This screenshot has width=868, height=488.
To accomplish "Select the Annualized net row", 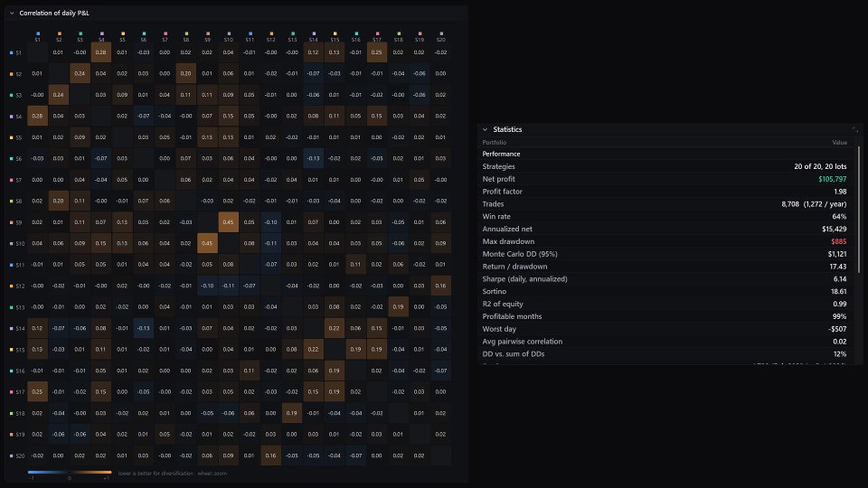I will [x=665, y=229].
